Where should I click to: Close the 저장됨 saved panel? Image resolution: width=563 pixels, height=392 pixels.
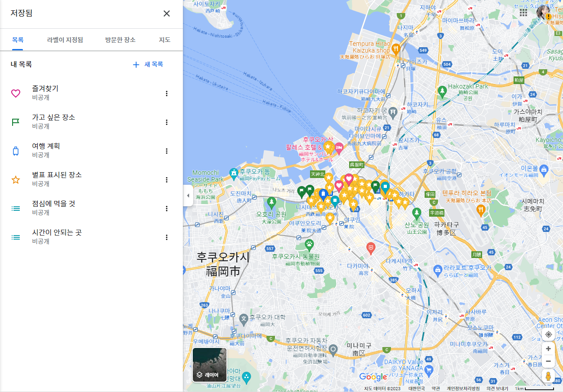click(167, 13)
